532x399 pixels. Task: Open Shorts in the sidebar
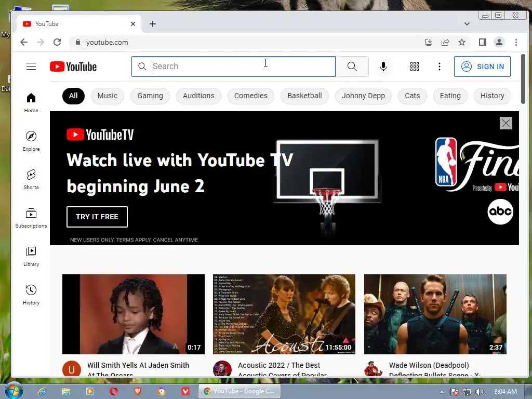pos(31,179)
